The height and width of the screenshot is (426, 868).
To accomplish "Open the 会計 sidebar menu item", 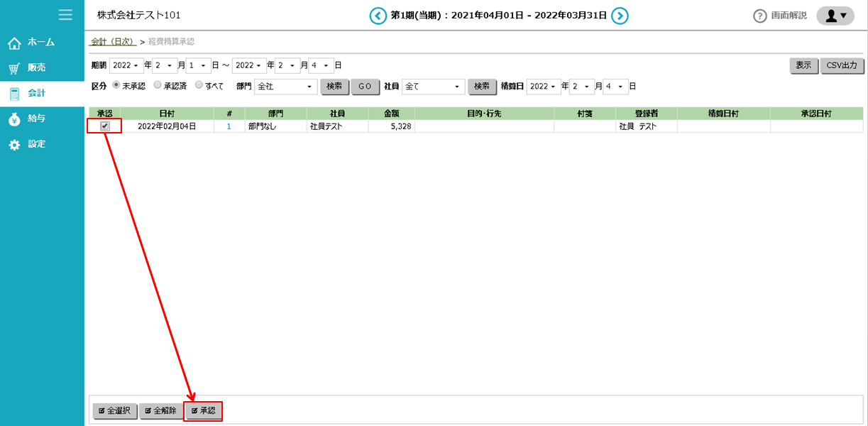I will coord(35,93).
